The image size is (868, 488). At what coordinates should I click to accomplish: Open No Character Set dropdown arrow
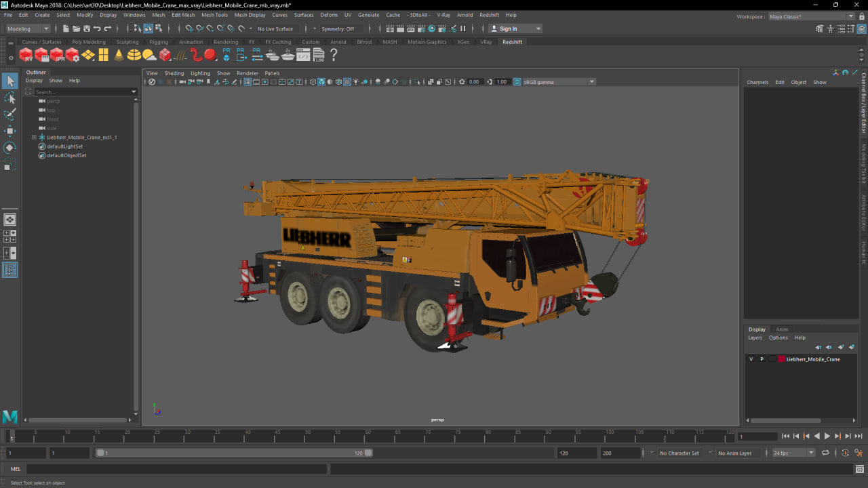[652, 453]
